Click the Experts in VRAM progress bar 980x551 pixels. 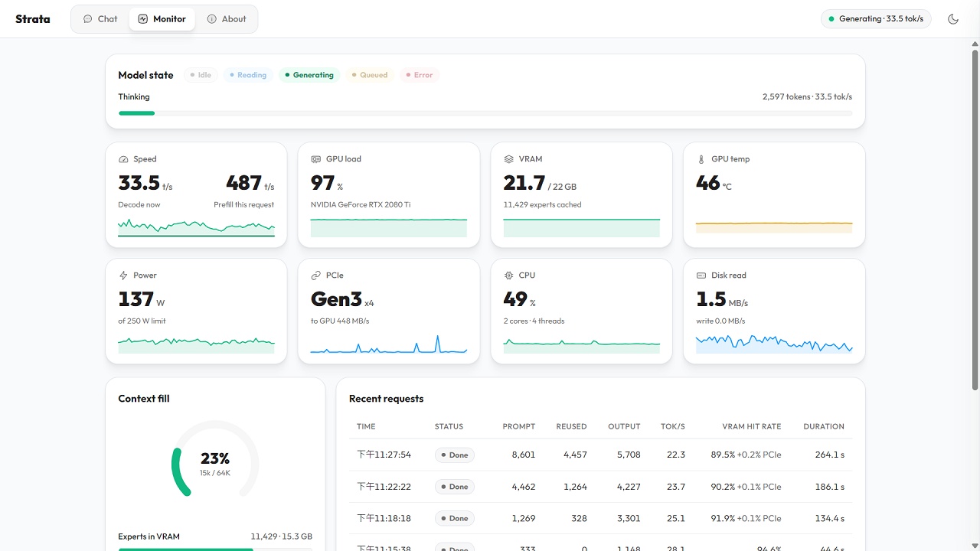point(215,549)
